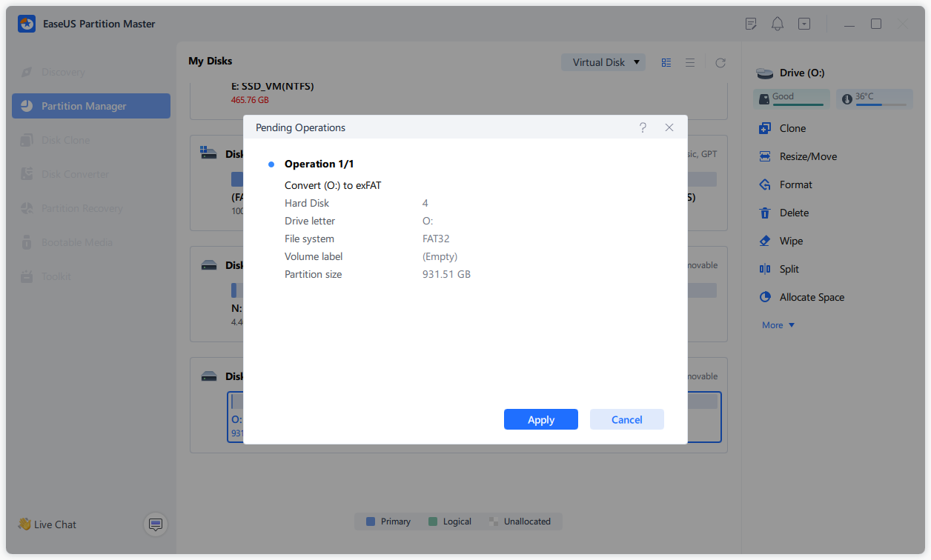Click the Partition Recovery icon in sidebar
This screenshot has height=560, width=931.
point(27,208)
